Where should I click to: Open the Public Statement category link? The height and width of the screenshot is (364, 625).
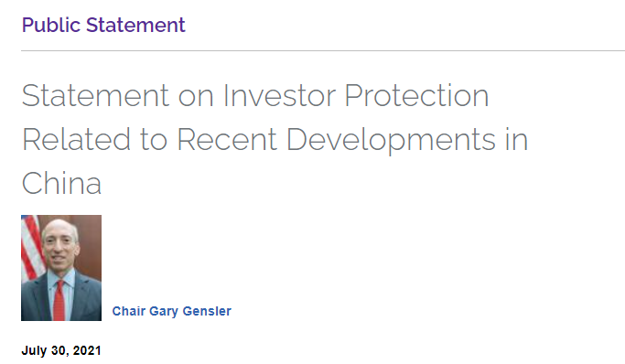103,25
